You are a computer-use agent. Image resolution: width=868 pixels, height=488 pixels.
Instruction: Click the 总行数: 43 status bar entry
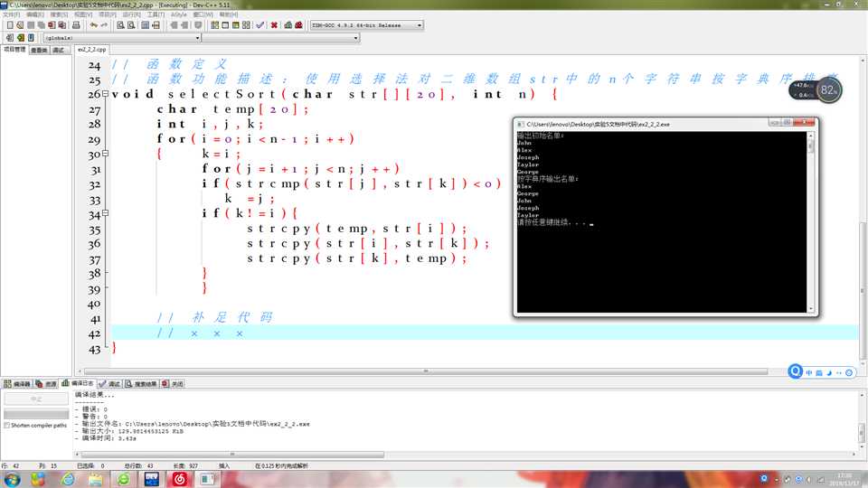click(138, 466)
